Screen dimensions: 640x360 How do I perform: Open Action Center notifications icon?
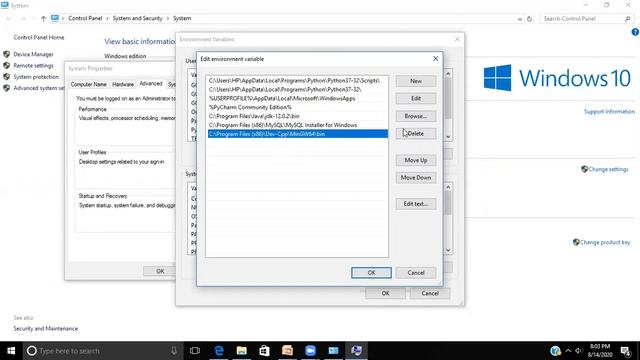(x=625, y=351)
